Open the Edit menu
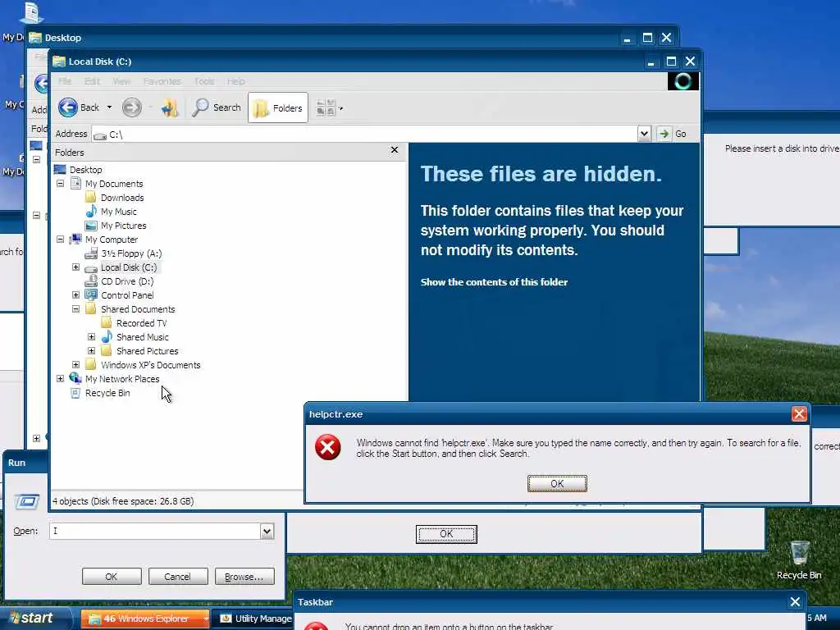 point(92,81)
